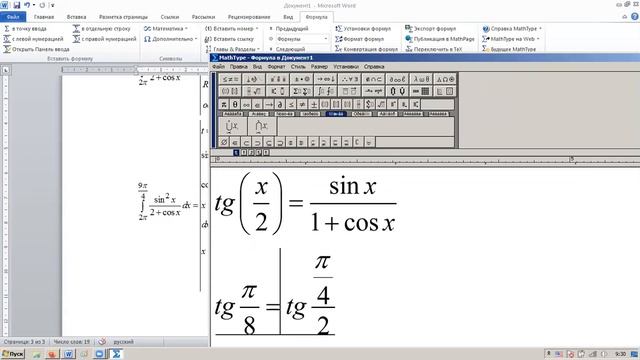Insert formula в точку ввода

[x=25, y=29]
